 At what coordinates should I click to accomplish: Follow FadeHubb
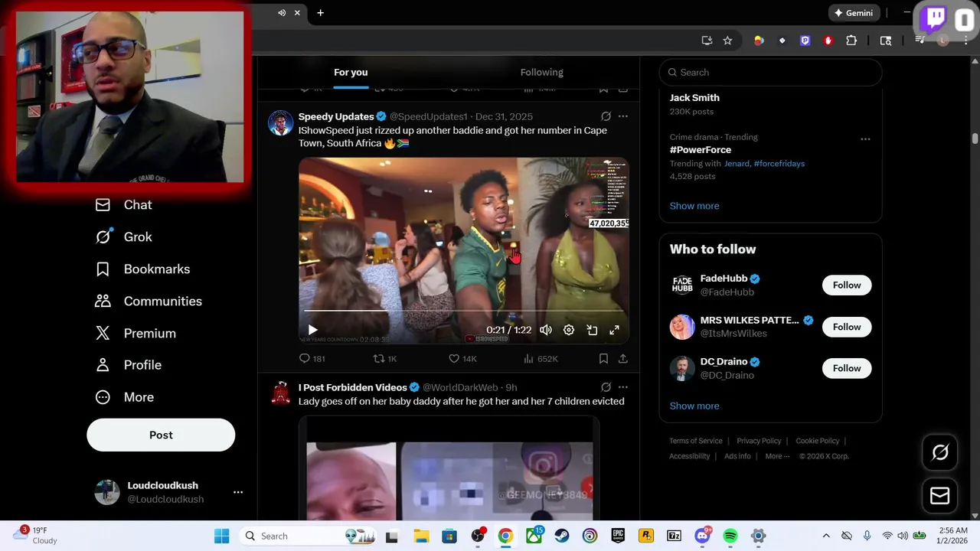click(847, 285)
